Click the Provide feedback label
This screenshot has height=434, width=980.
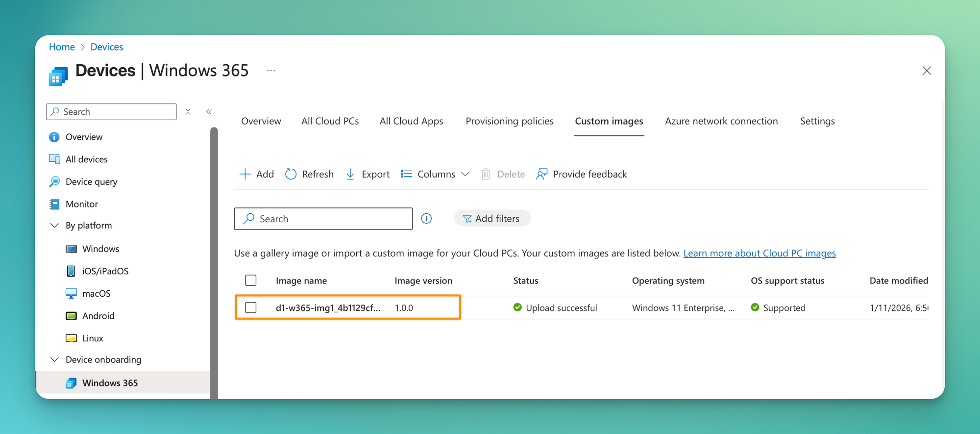click(590, 174)
